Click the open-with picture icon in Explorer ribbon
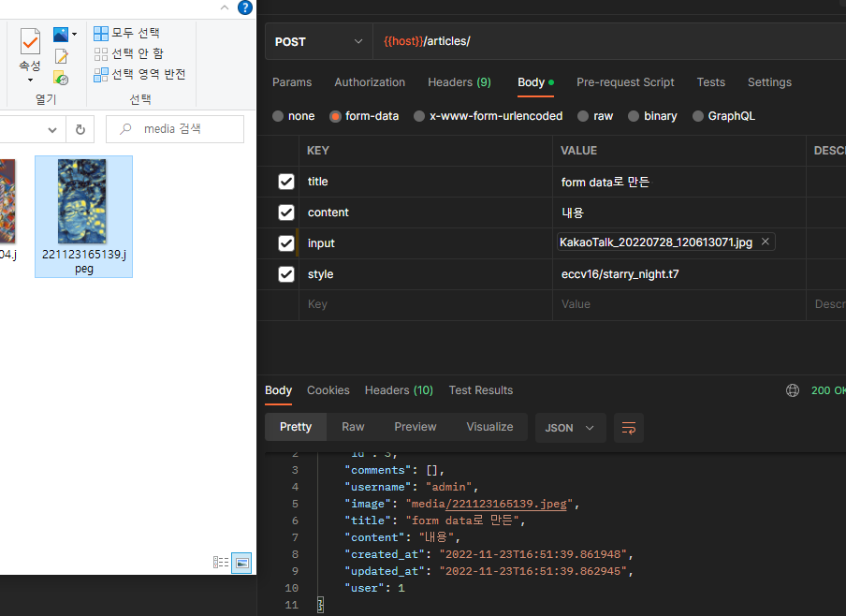The image size is (846, 616). (x=61, y=35)
